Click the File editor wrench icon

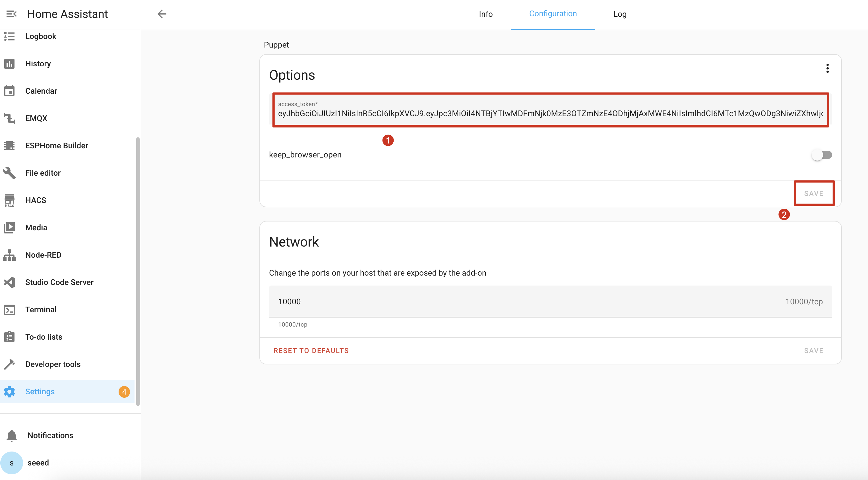[9, 173]
